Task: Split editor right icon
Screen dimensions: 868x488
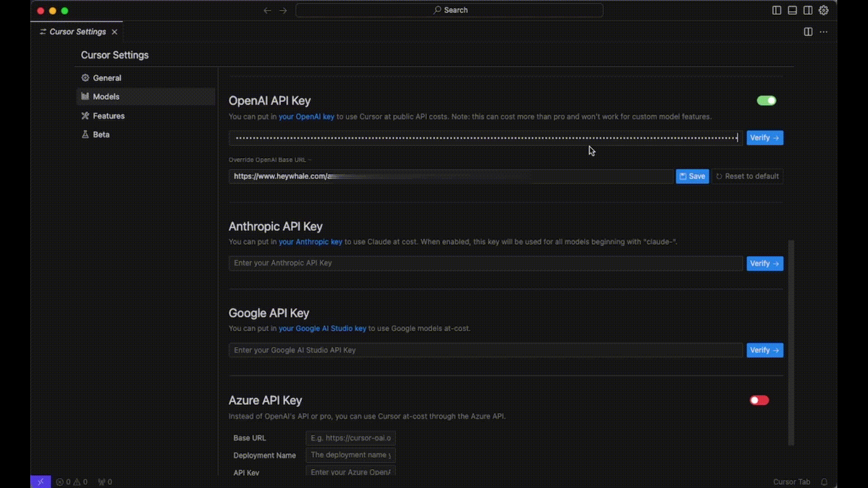Action: tap(808, 32)
